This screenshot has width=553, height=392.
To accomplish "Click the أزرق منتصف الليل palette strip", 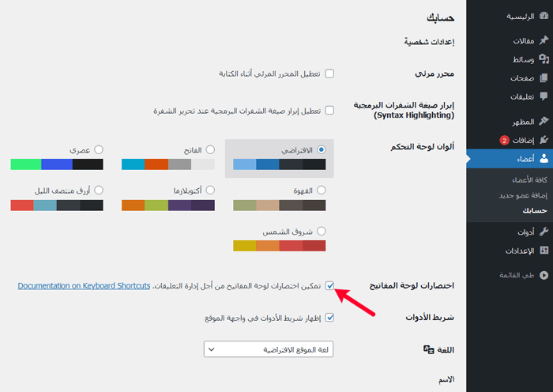I will pyautogui.click(x=57, y=205).
